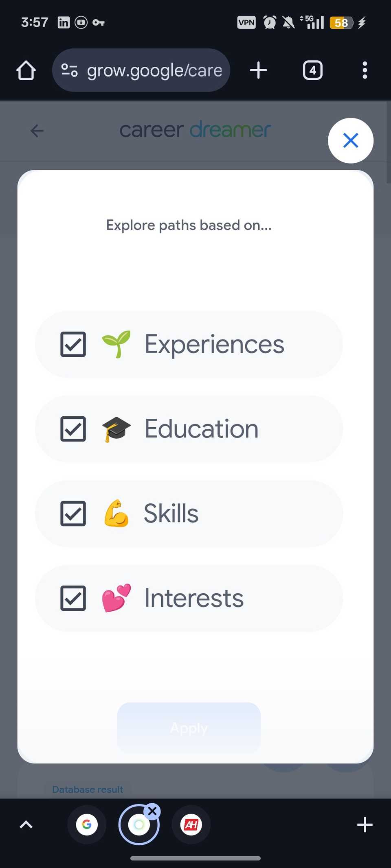Uncheck the Skills option
Screen dimensions: 391x868
[73, 513]
